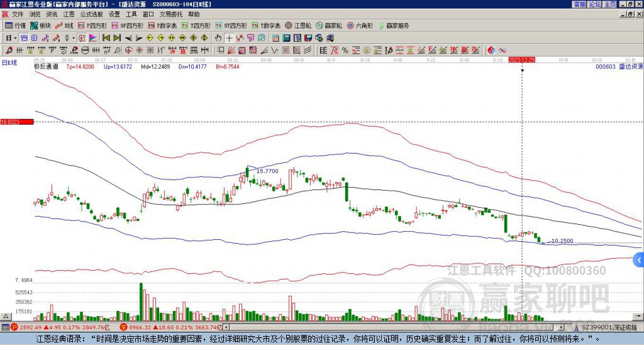Open the 日 period dropdown
This screenshot has height=345, width=644.
tap(11, 38)
